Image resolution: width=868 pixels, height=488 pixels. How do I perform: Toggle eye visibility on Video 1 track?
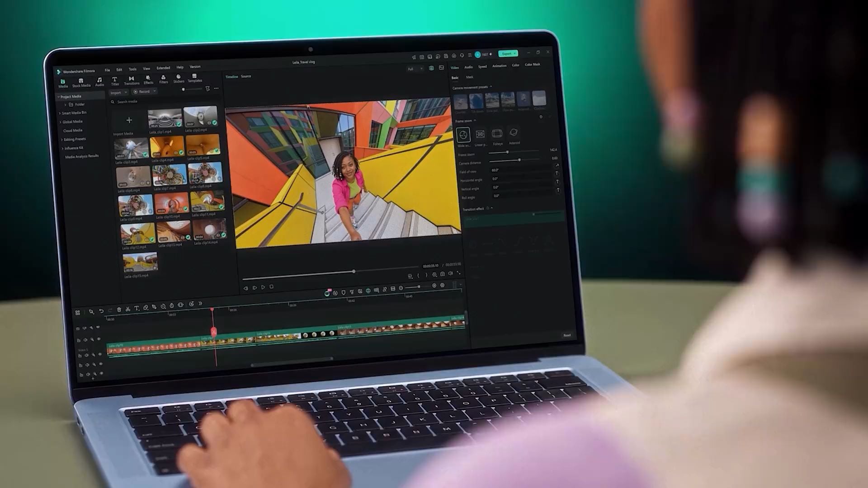pos(100,355)
